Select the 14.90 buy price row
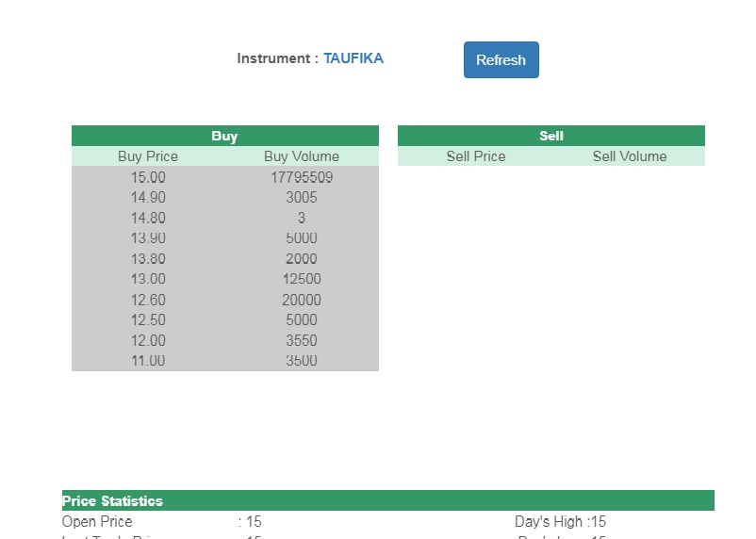 (x=148, y=198)
